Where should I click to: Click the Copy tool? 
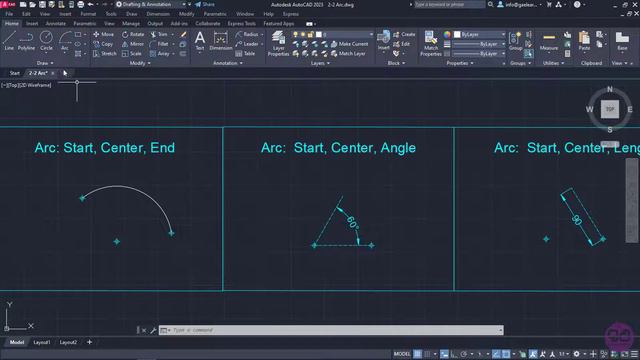point(103,44)
